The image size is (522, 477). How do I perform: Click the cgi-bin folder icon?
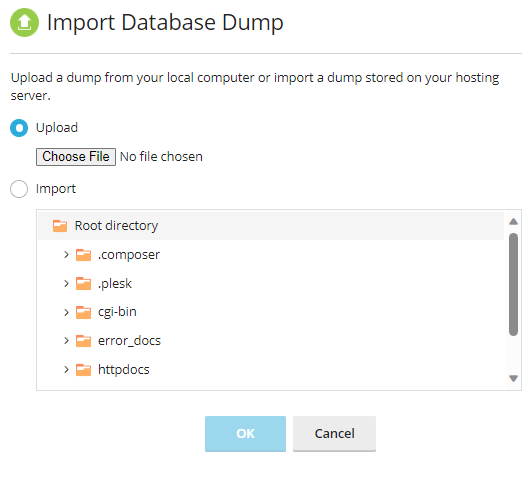pyautogui.click(x=83, y=312)
